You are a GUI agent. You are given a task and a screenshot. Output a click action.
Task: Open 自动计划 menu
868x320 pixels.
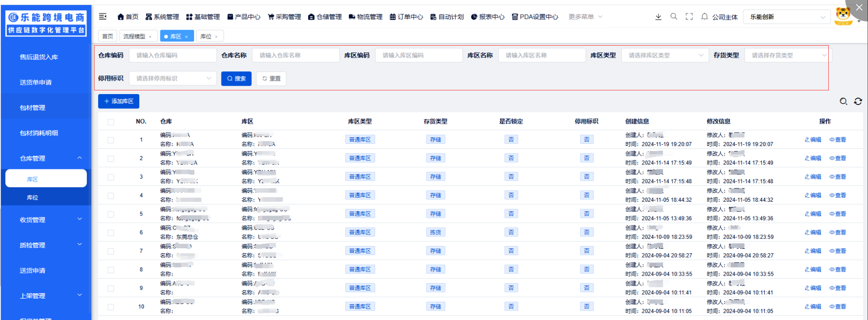[447, 17]
